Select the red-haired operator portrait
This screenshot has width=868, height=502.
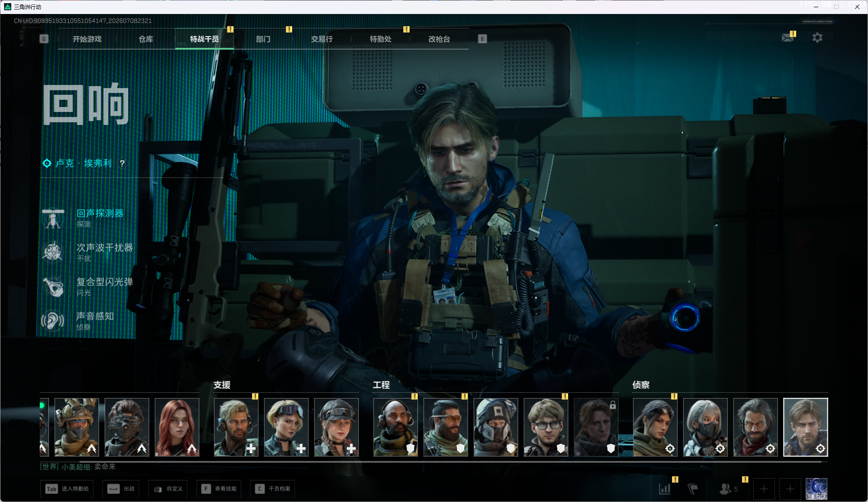point(177,427)
